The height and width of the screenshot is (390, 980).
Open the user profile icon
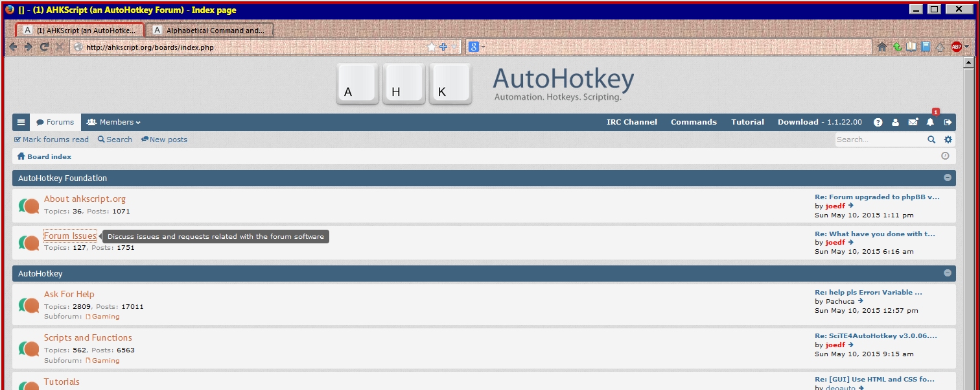pos(895,122)
